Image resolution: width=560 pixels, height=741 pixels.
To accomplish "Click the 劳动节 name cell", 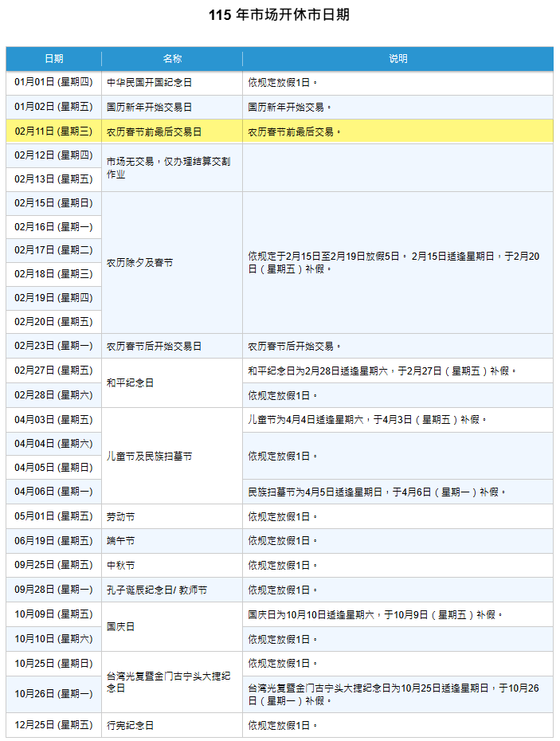I will point(121,516).
